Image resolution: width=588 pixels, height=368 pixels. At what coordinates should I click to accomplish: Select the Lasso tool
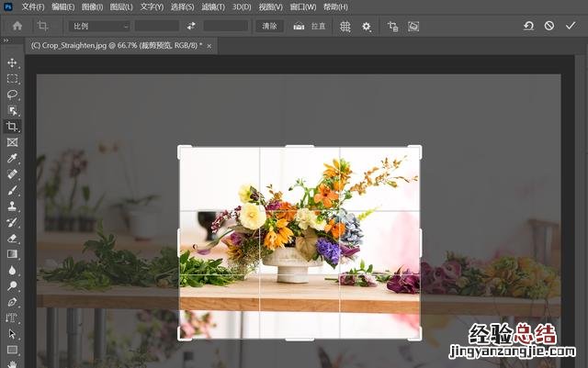tap(12, 94)
